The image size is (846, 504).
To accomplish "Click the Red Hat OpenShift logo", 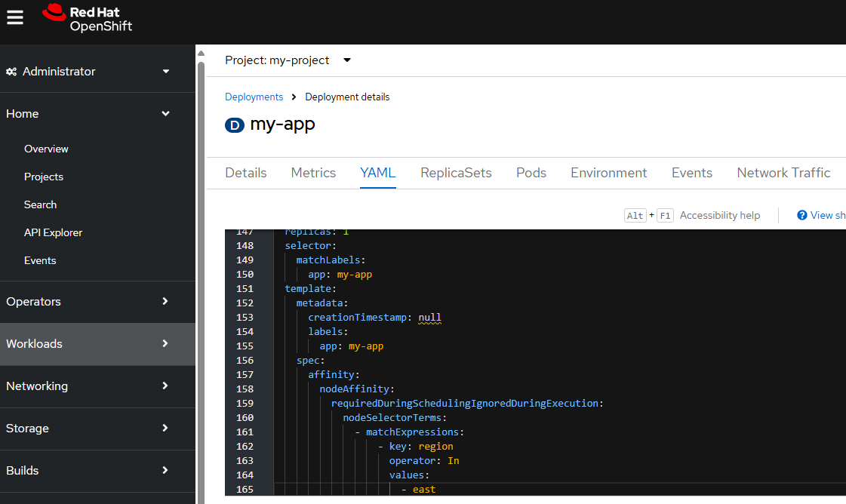I will (x=87, y=18).
